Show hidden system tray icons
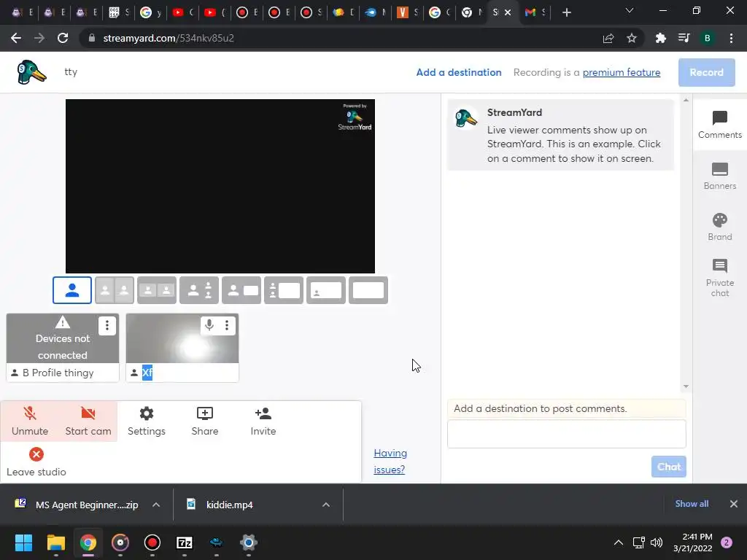This screenshot has height=560, width=747. pyautogui.click(x=619, y=542)
